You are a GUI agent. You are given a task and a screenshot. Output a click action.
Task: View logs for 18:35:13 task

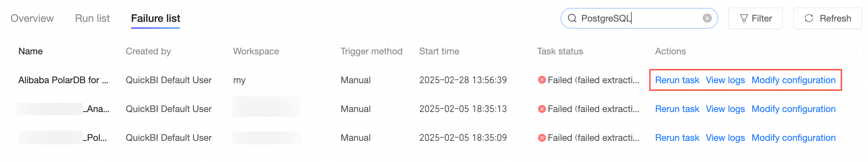(x=725, y=109)
